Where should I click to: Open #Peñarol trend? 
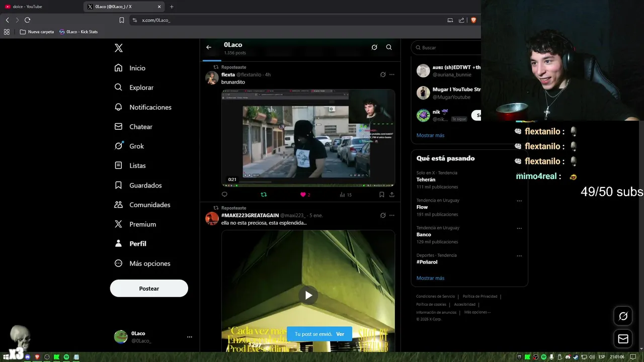427,262
